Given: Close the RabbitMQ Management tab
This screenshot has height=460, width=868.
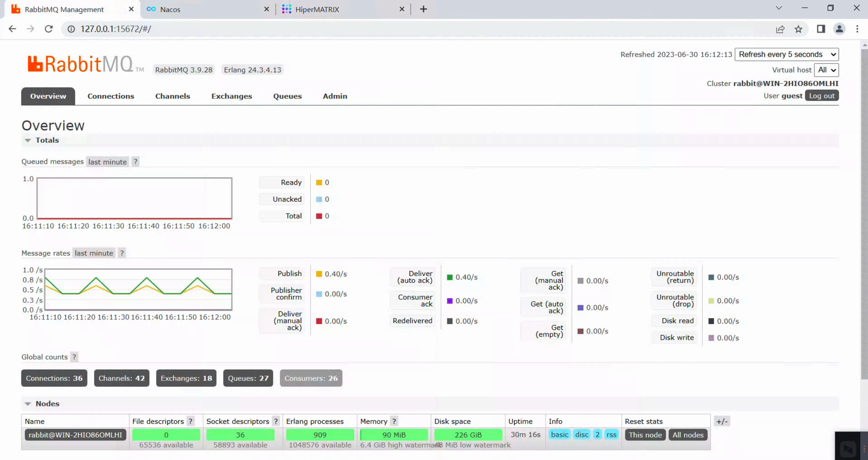Looking at the screenshot, I should click(131, 9).
